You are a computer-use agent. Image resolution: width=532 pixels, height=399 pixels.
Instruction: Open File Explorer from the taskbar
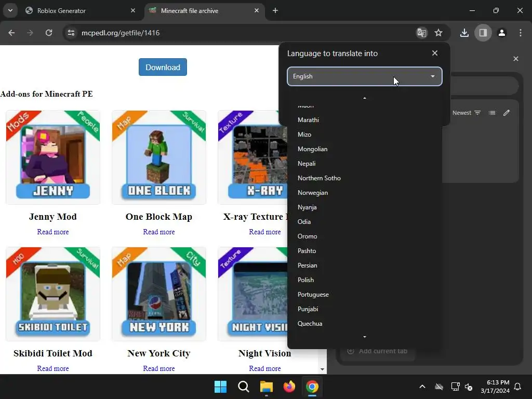pyautogui.click(x=267, y=387)
